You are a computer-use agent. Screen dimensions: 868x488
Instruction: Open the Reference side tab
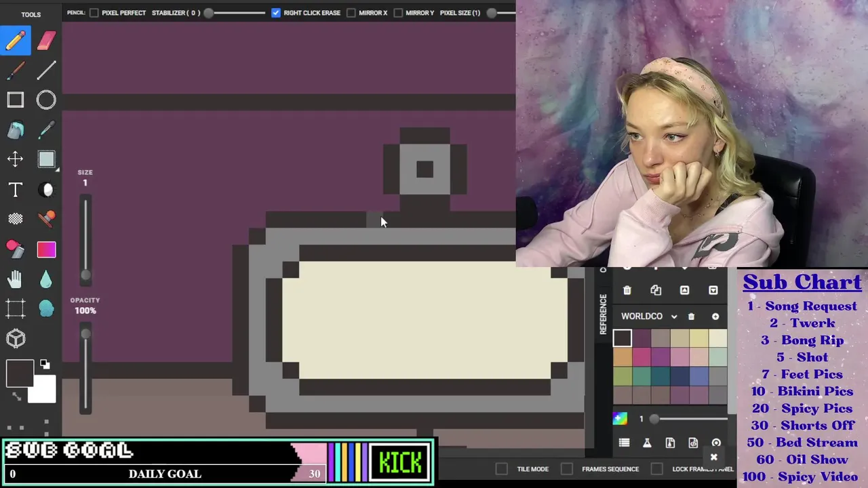click(603, 314)
